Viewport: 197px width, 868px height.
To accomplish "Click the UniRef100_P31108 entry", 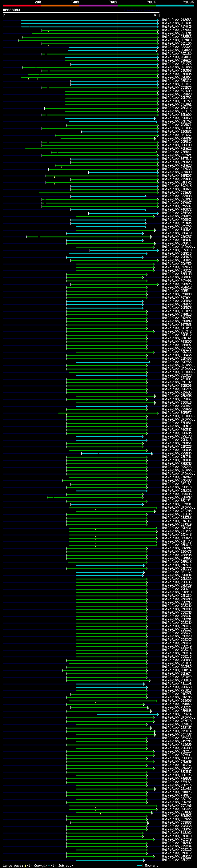I will click(x=176, y=684).
